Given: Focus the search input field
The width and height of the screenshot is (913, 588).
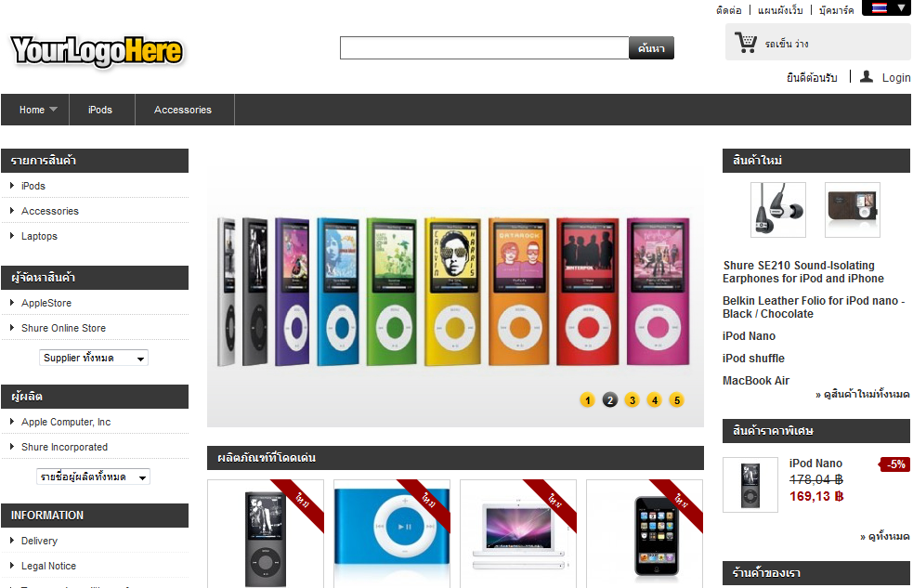Looking at the screenshot, I should pos(485,47).
